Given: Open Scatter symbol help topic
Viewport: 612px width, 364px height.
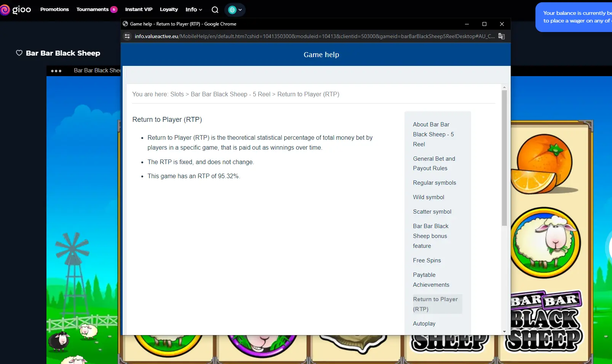Looking at the screenshot, I should 432,212.
